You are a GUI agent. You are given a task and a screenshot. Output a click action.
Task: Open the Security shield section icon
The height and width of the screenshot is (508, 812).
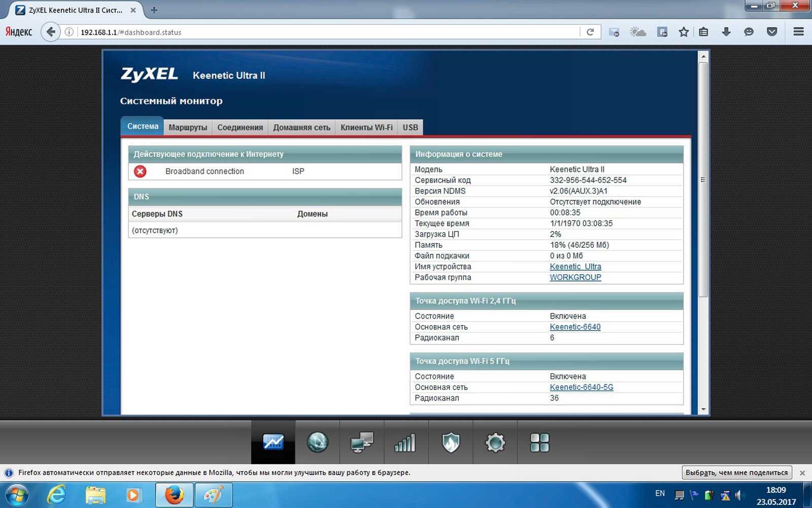click(x=451, y=442)
